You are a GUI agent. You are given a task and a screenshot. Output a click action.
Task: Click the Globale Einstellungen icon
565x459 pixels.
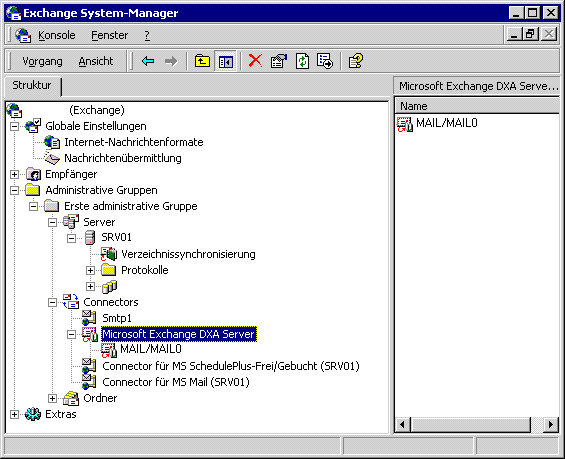click(x=33, y=126)
